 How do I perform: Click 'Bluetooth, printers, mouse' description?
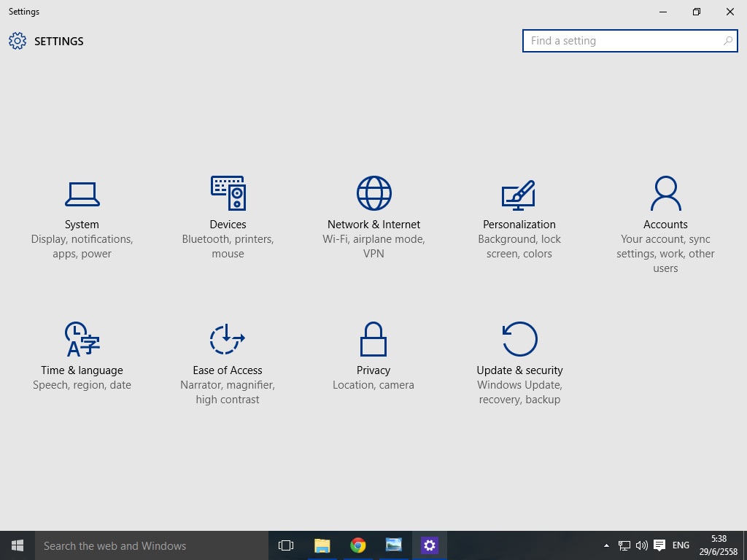pyautogui.click(x=228, y=246)
